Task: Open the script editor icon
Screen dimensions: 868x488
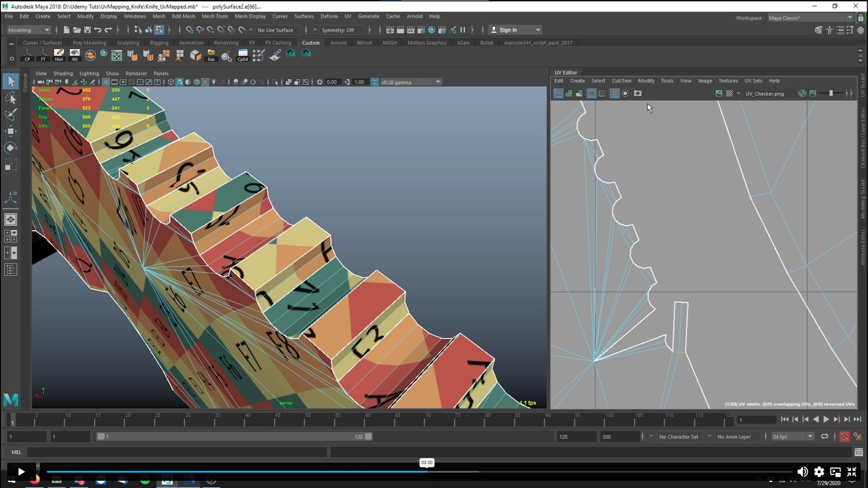Action: coord(859,452)
